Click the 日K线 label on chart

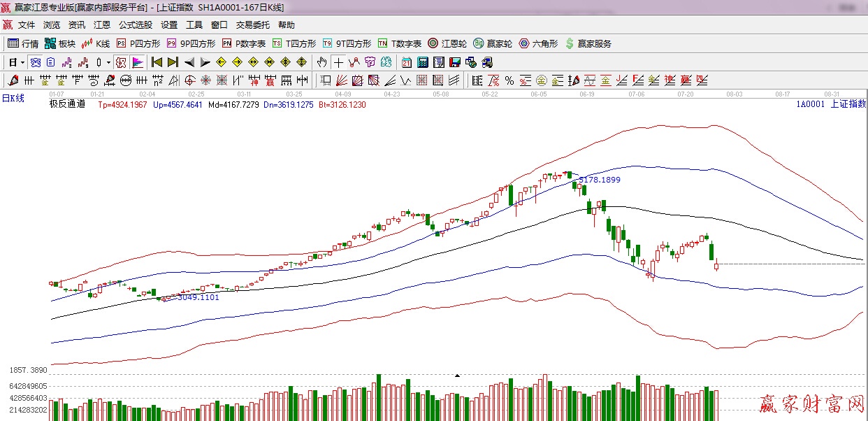pos(13,99)
